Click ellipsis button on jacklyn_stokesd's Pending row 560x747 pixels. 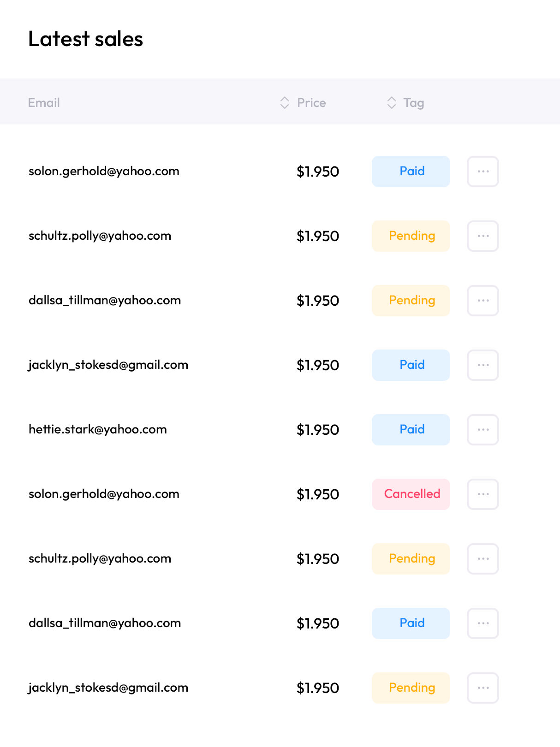click(x=483, y=688)
